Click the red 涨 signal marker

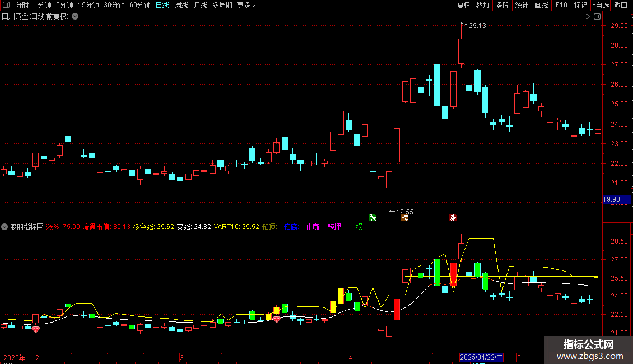tap(453, 217)
